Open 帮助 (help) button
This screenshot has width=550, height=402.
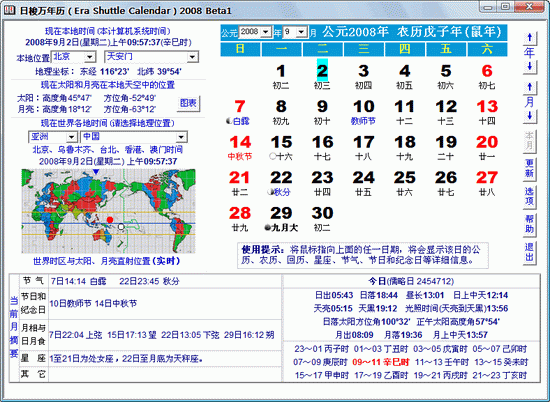(530, 225)
